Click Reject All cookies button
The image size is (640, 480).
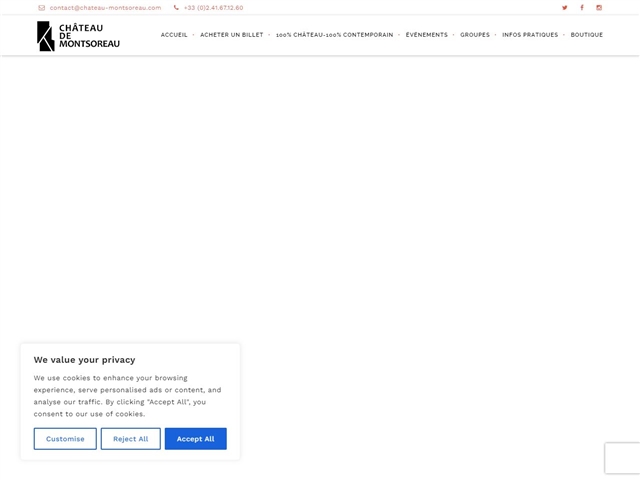pos(131,439)
